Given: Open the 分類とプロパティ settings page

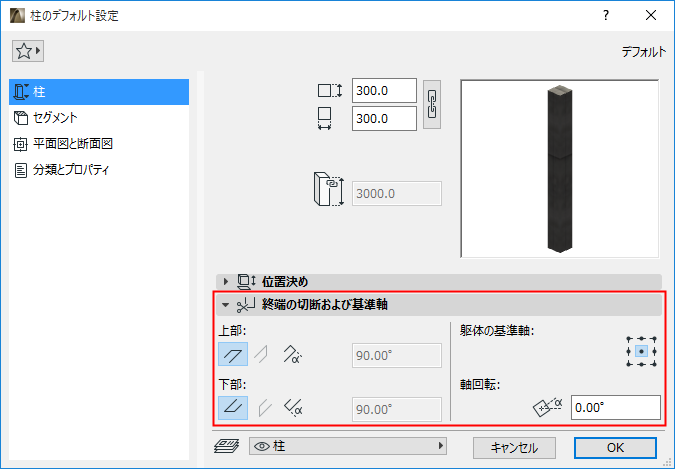Looking at the screenshot, I should pyautogui.click(x=99, y=170).
